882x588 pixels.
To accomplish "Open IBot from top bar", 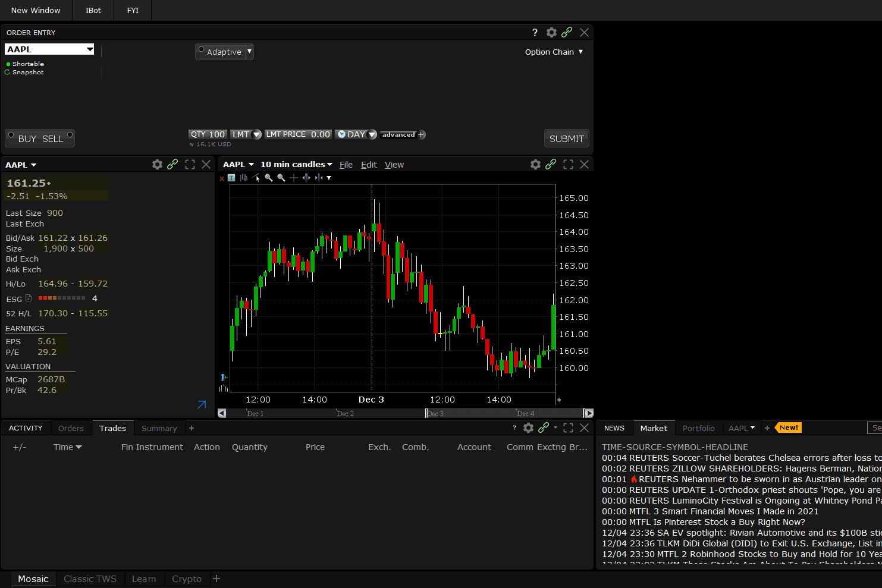I will (93, 10).
